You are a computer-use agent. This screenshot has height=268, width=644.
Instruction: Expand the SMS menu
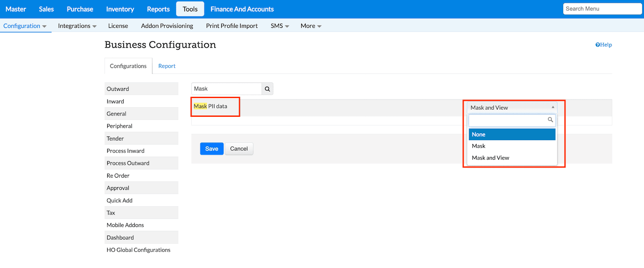point(280,26)
